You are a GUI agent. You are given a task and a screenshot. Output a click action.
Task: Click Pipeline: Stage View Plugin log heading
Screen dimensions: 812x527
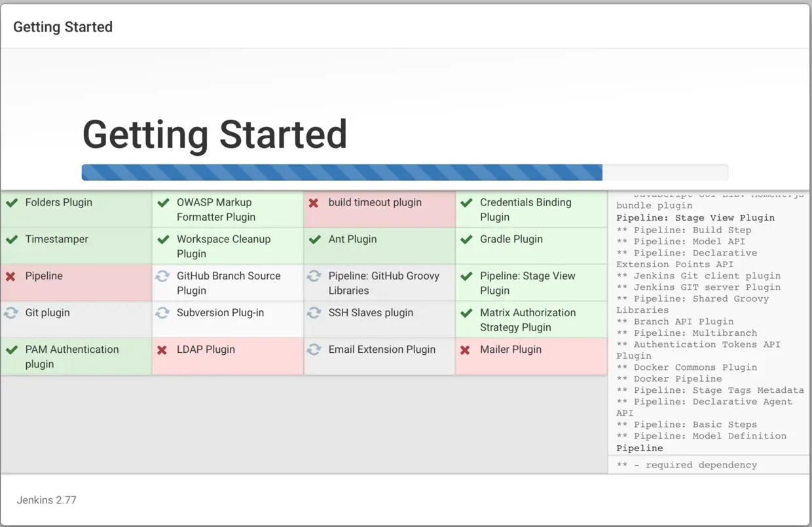click(695, 218)
